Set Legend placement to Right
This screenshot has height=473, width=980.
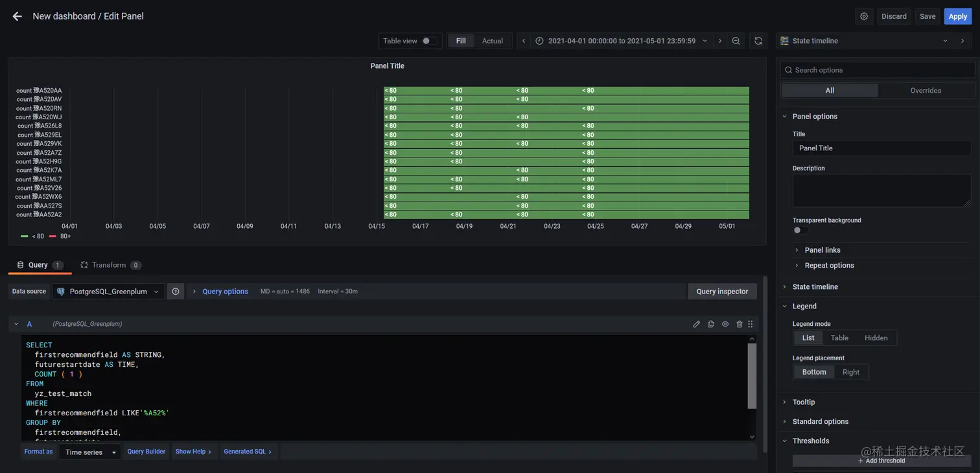(851, 372)
